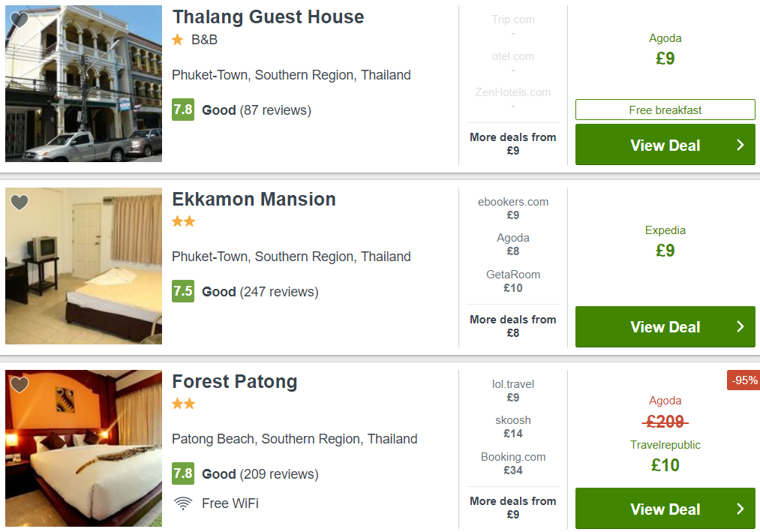Expand more deals from £8 for Ekkamon

[513, 326]
